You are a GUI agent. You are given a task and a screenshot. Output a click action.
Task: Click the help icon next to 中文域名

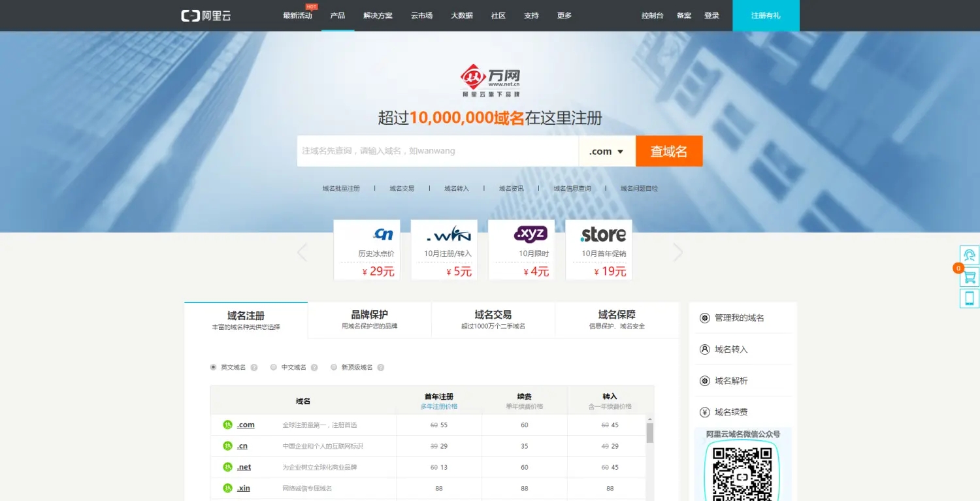click(x=314, y=368)
